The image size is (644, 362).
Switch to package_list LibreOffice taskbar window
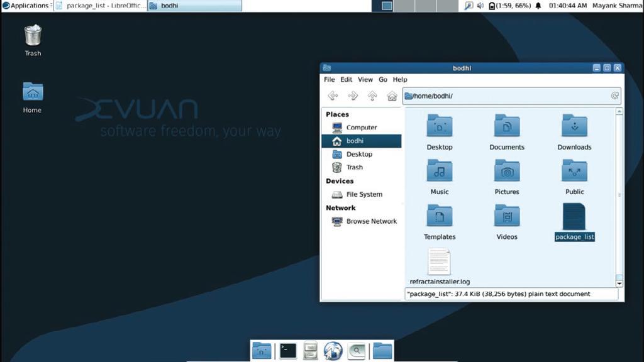pyautogui.click(x=101, y=6)
